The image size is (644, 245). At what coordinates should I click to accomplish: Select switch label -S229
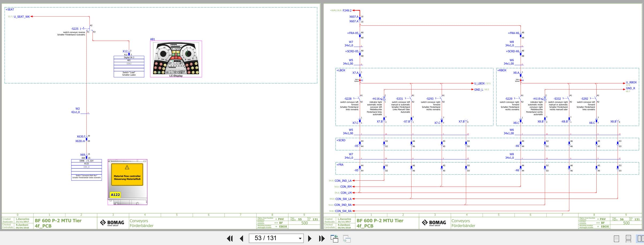click(x=509, y=99)
